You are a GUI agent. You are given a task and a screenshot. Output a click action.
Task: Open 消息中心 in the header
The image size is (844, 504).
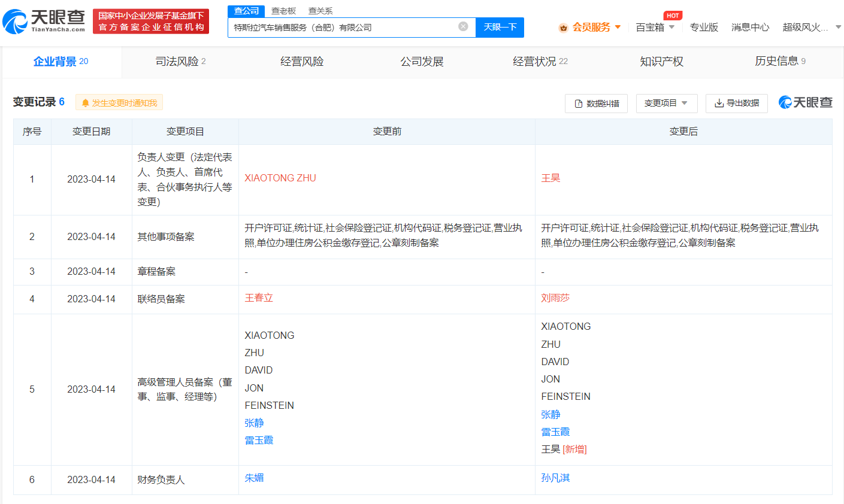[x=750, y=28]
